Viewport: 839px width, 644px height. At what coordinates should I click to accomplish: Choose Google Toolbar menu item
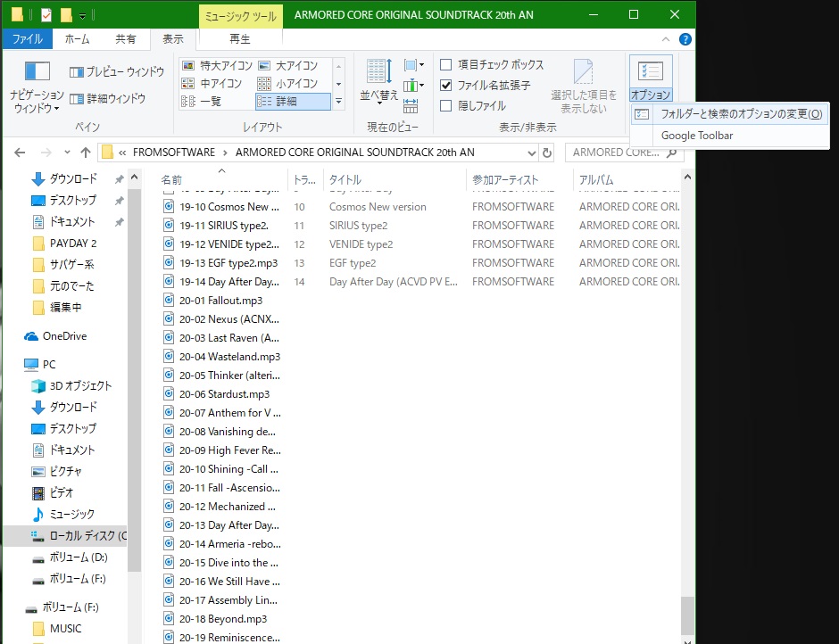click(x=730, y=136)
